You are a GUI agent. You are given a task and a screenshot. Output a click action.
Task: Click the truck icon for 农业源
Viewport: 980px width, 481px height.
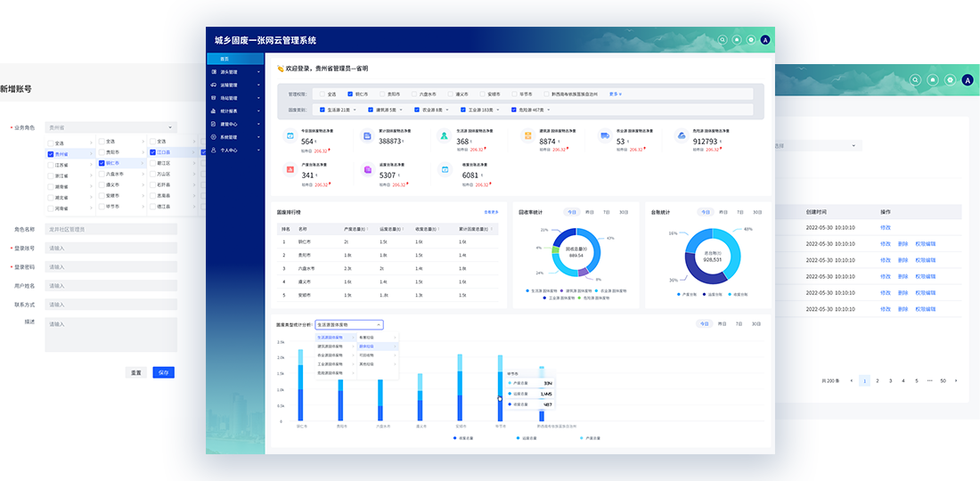coord(604,135)
